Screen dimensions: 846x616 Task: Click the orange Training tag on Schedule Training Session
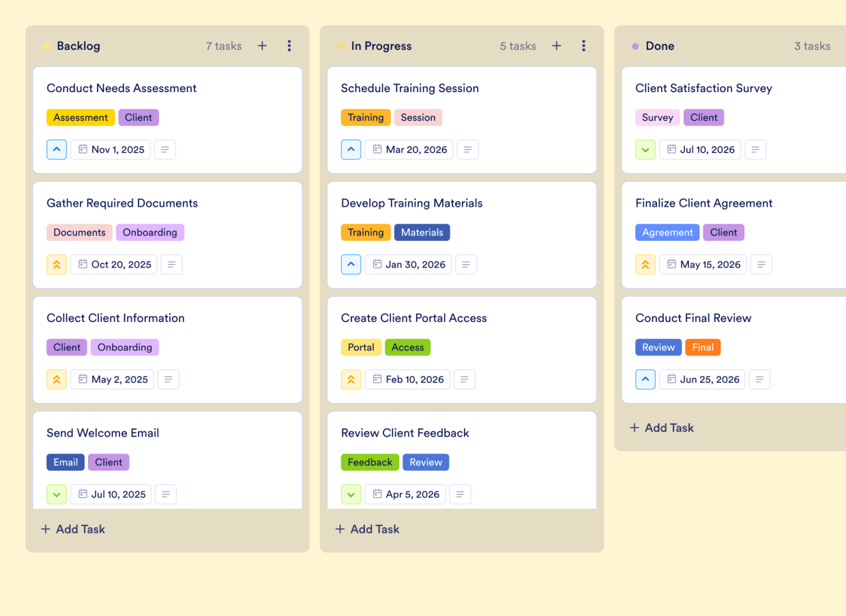366,117
